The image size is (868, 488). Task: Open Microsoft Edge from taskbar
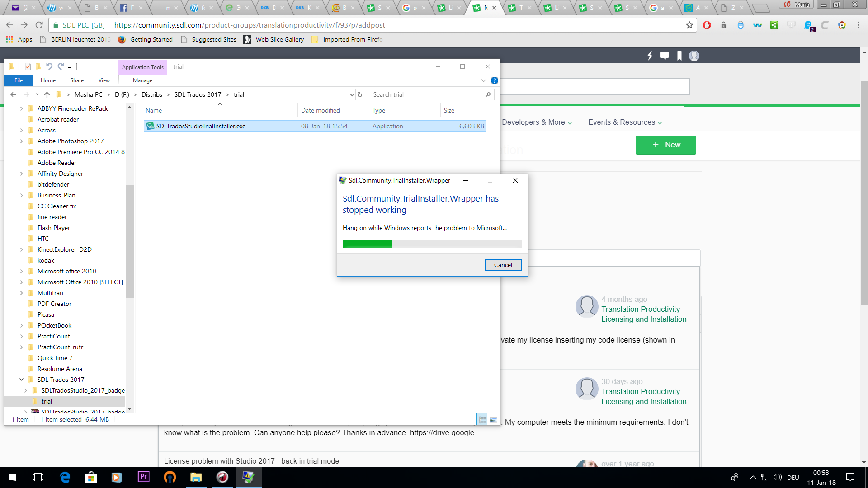[x=65, y=477]
